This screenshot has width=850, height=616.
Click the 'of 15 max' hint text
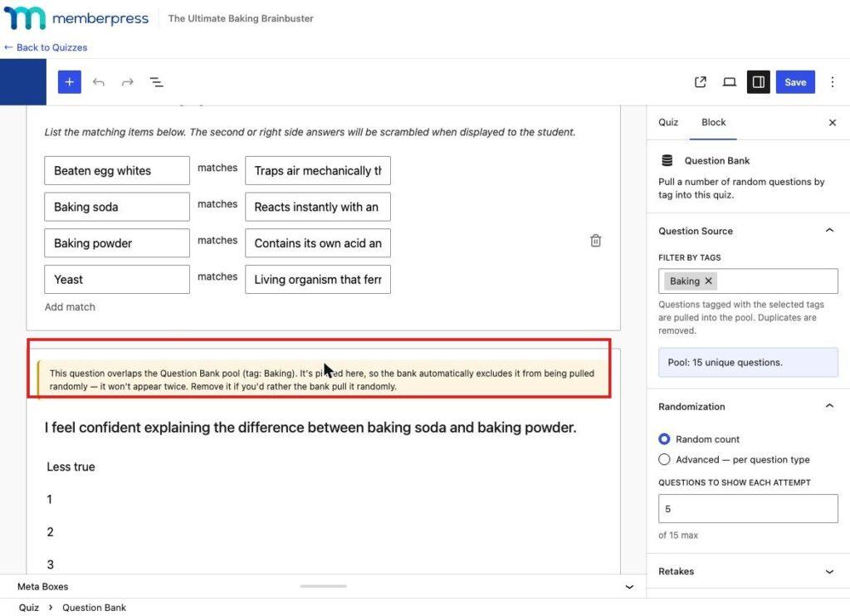tap(678, 535)
